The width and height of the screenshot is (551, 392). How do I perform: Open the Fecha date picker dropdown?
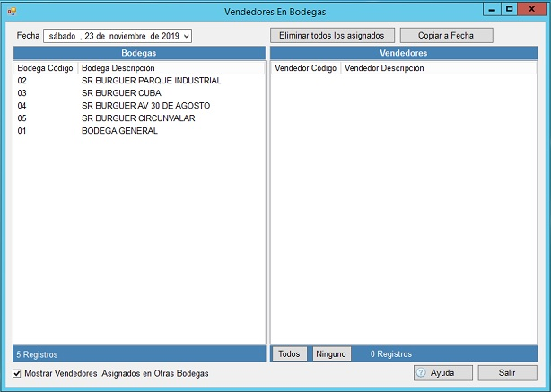tap(187, 36)
